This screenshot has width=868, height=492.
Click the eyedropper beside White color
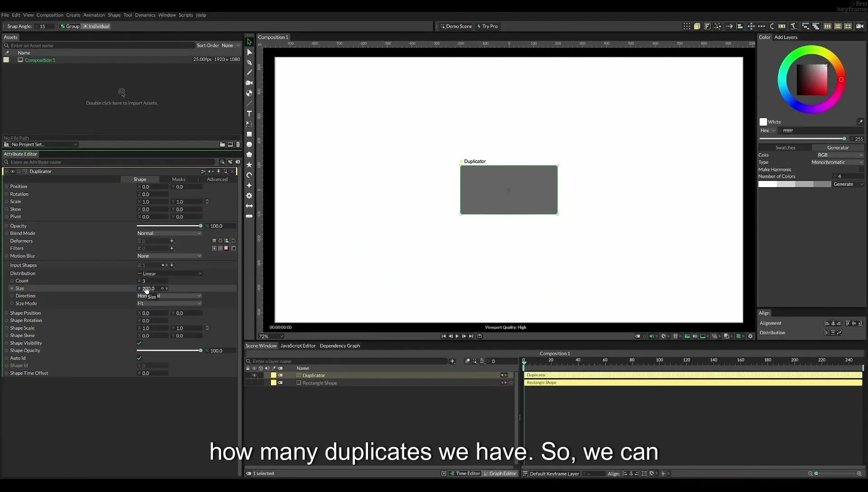pyautogui.click(x=860, y=122)
